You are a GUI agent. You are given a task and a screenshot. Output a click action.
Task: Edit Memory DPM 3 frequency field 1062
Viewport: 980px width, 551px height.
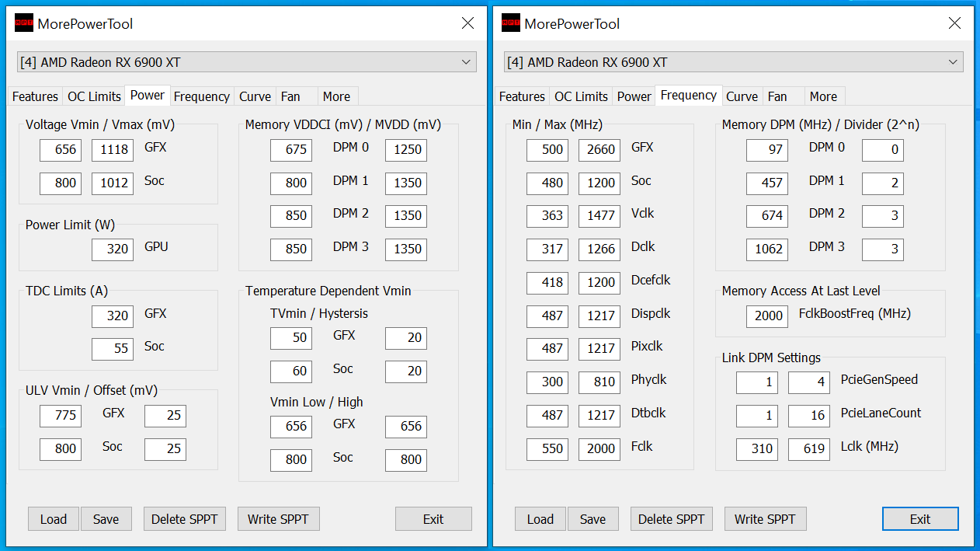tap(767, 249)
